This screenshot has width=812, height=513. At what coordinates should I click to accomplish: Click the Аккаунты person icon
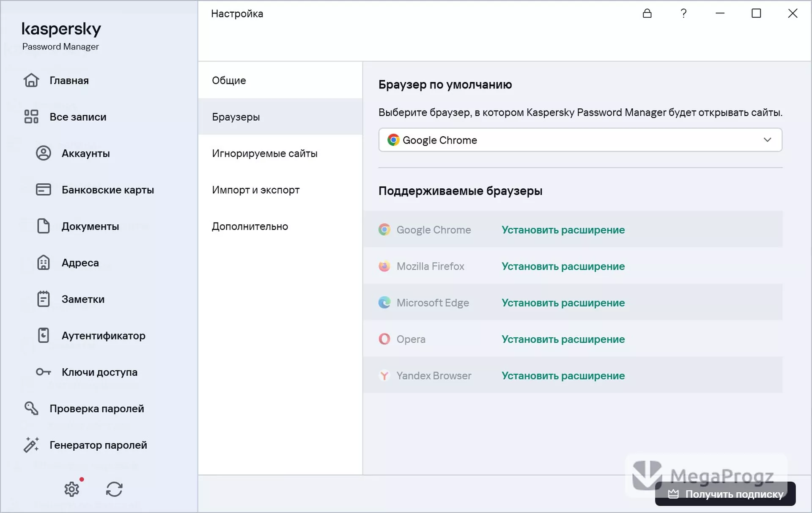(43, 153)
